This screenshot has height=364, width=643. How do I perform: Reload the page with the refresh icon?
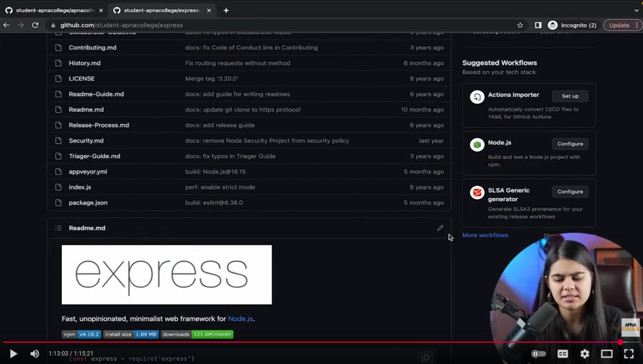[x=35, y=25]
